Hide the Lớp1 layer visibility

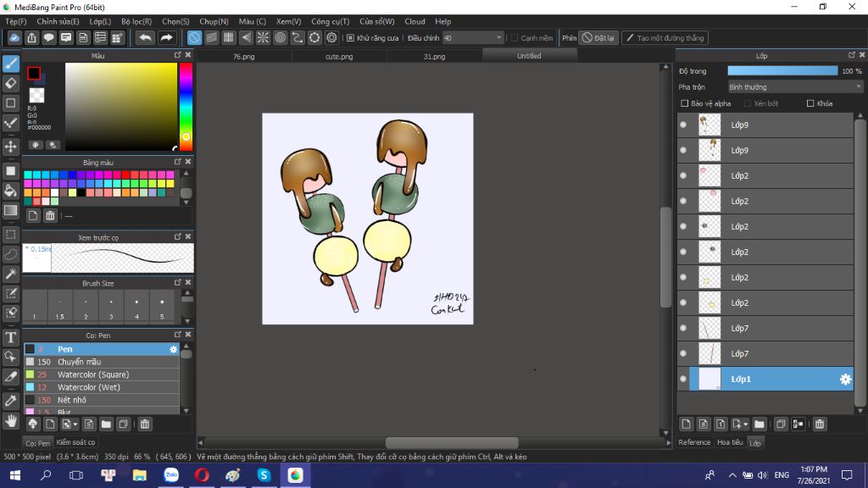point(683,380)
